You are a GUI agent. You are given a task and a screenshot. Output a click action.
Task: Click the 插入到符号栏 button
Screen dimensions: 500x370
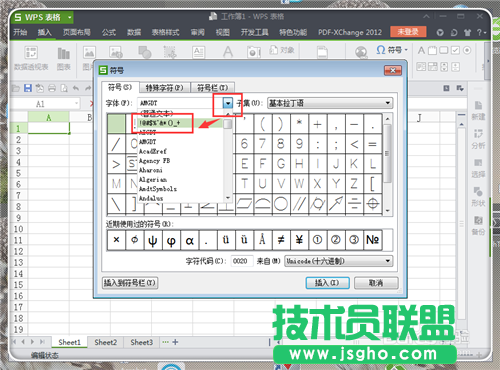pyautogui.click(x=130, y=283)
